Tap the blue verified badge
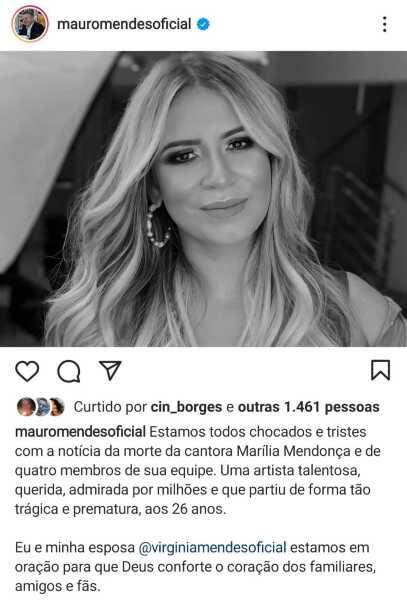 coord(203,24)
